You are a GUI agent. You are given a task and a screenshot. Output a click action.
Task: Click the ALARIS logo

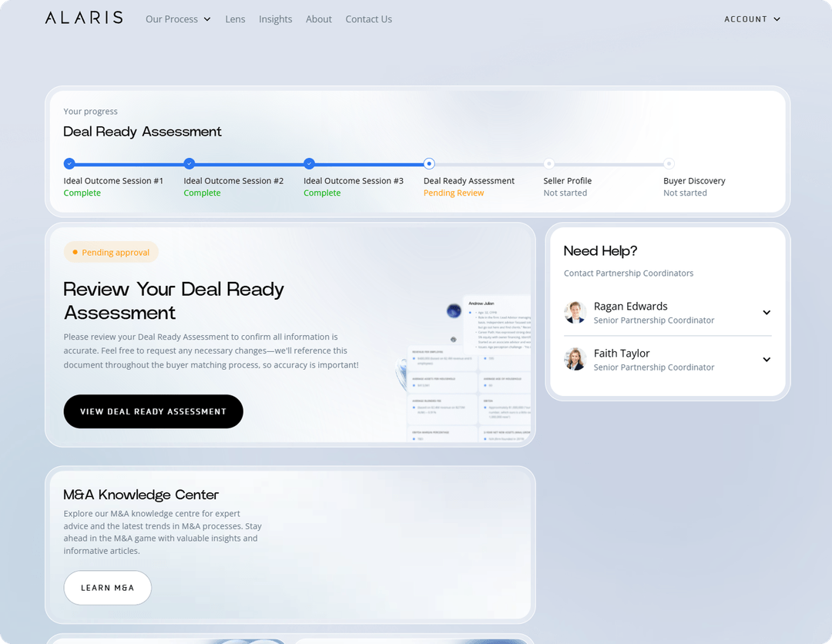tap(84, 18)
